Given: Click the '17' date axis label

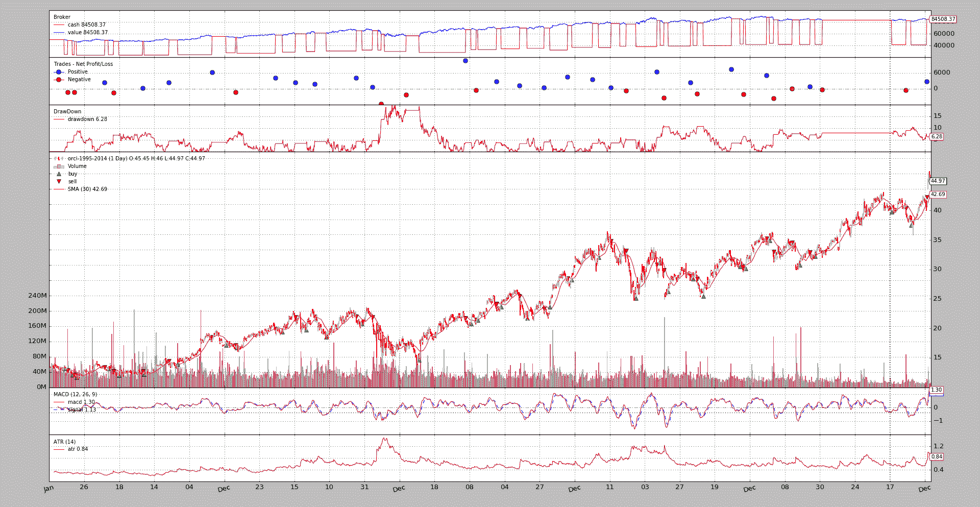Looking at the screenshot, I should point(890,487).
